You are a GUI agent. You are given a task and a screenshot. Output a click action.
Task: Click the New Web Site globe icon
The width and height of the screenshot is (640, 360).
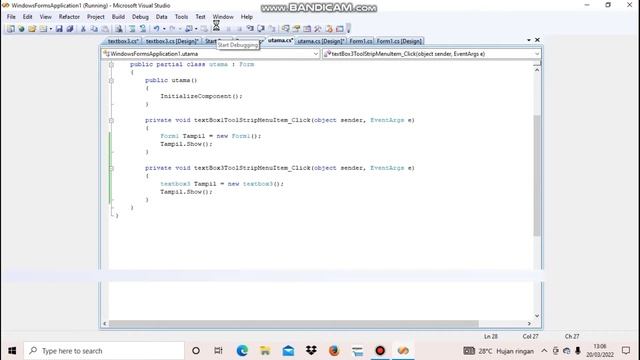pos(21,29)
